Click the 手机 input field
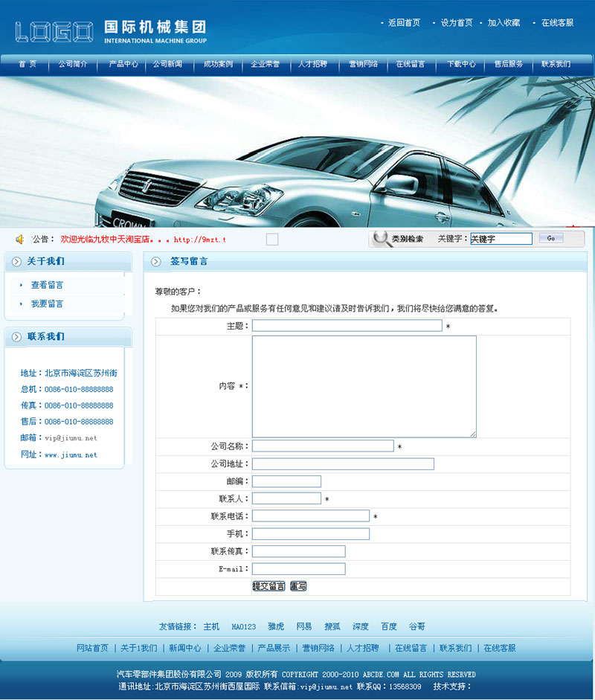Screen dimensions: 595x700 point(311,533)
